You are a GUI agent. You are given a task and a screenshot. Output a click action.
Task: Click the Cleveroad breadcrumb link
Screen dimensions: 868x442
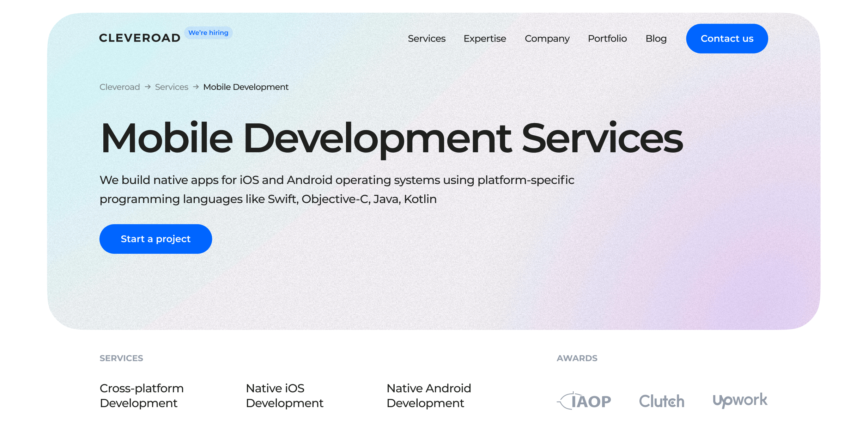[x=119, y=87]
